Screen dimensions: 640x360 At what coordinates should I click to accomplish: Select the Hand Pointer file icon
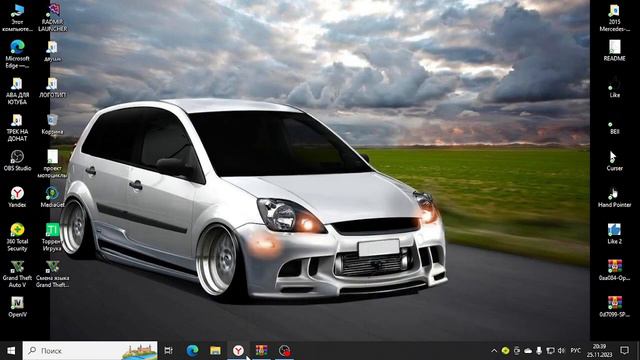click(614, 197)
